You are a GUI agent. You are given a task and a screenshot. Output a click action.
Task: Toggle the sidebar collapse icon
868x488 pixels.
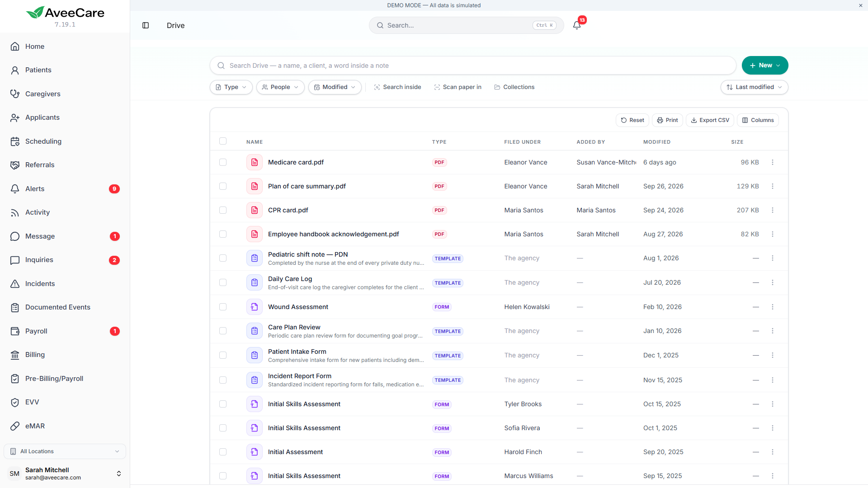click(x=146, y=25)
